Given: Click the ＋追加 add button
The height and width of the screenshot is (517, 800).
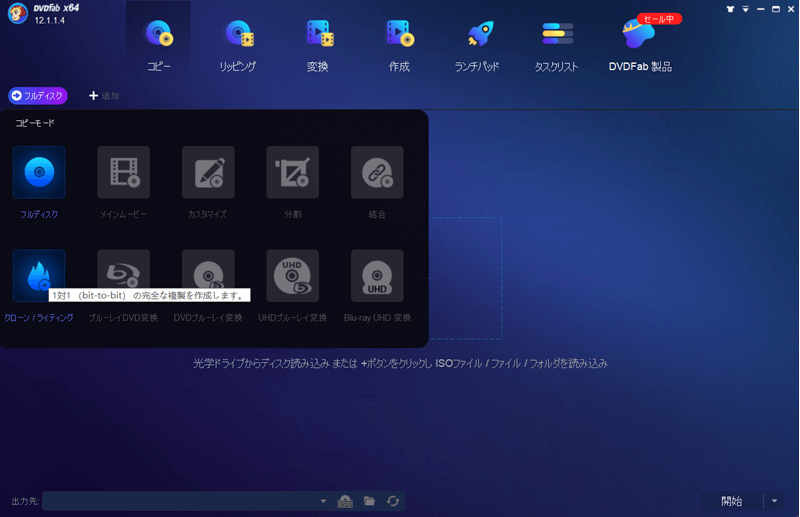Looking at the screenshot, I should click(x=104, y=96).
